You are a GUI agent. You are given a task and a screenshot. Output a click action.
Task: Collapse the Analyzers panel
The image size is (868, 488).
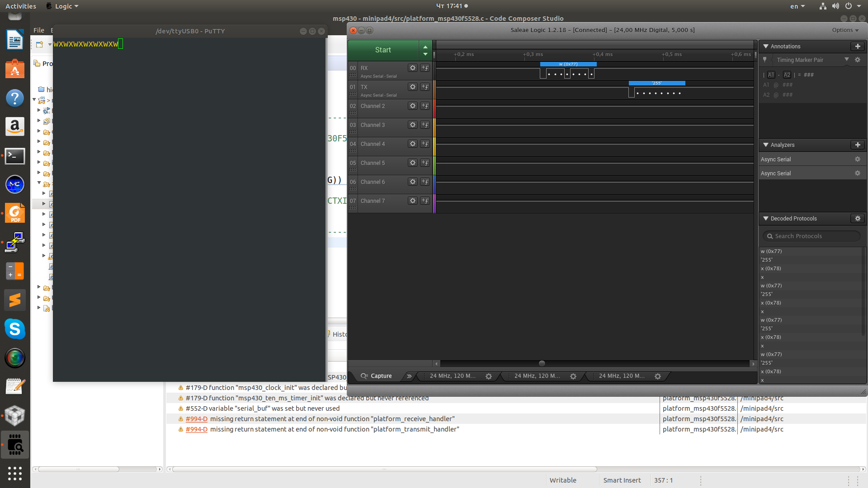click(x=766, y=145)
